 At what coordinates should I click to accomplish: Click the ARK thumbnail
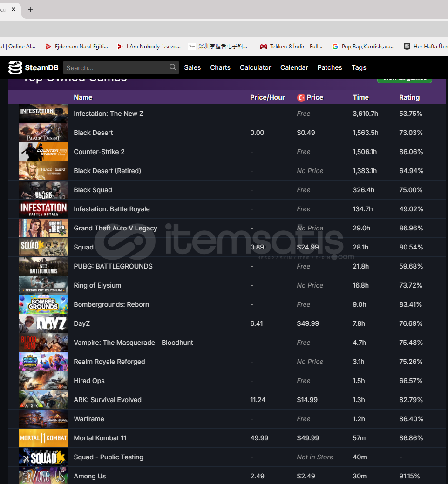point(44,400)
